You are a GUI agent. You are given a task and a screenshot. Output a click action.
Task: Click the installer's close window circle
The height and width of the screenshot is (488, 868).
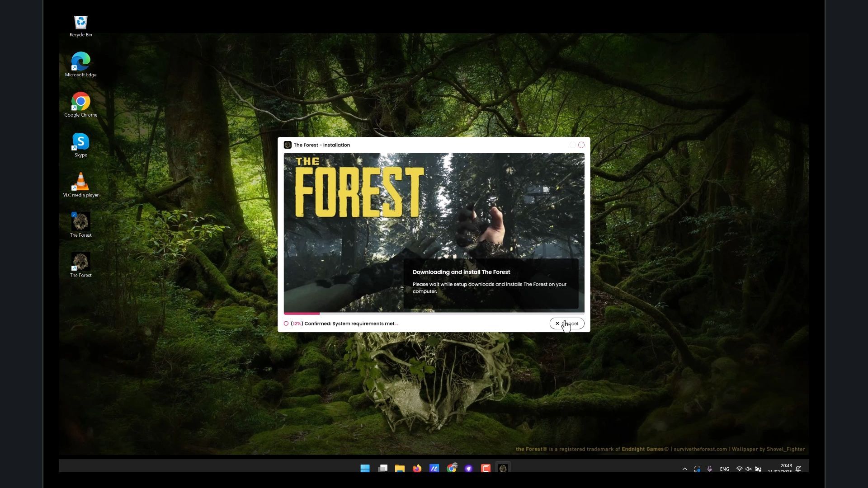(x=581, y=145)
